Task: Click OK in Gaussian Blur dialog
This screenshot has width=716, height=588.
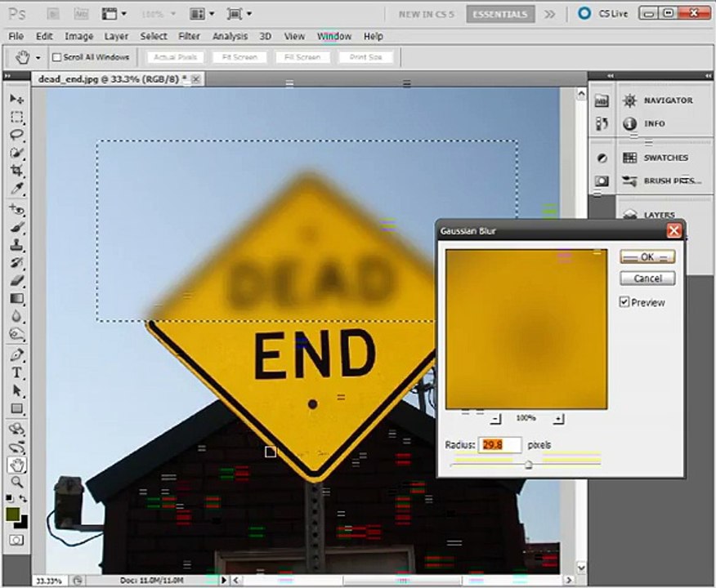Action: (x=647, y=256)
